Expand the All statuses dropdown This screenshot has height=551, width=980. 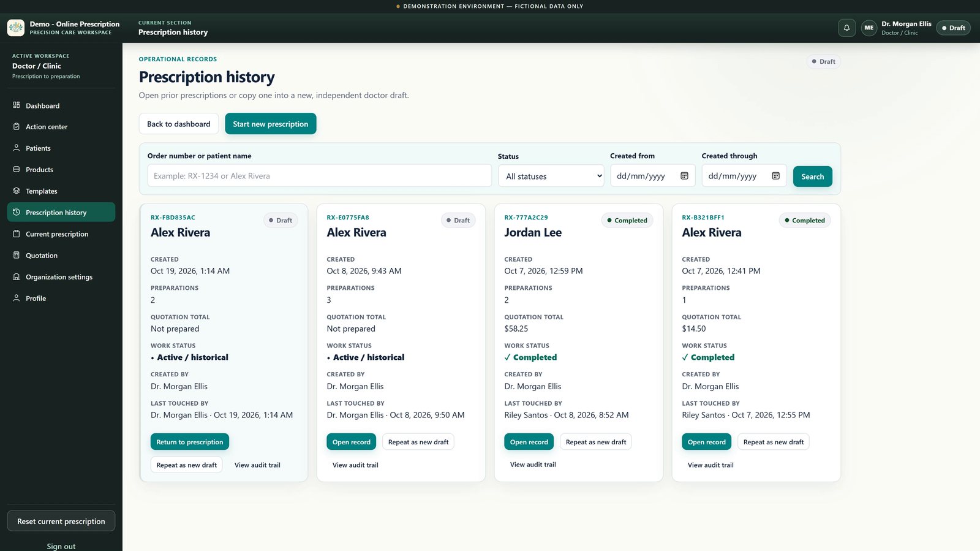point(551,176)
